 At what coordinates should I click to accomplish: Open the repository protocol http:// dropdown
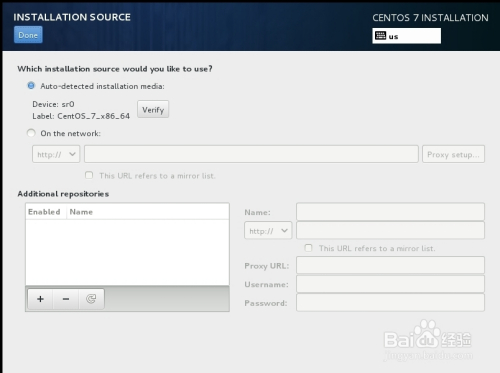pos(268,231)
